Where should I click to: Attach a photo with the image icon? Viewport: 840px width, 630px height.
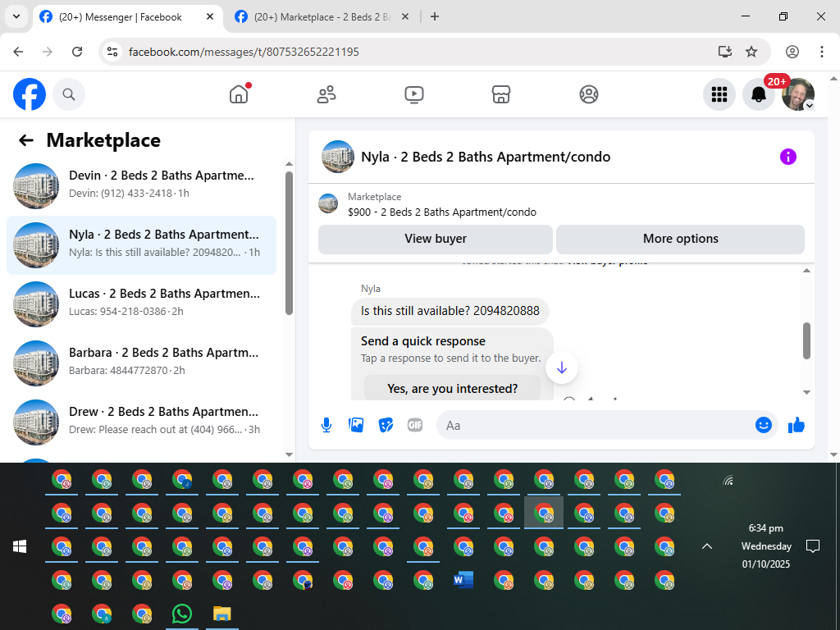(x=356, y=426)
